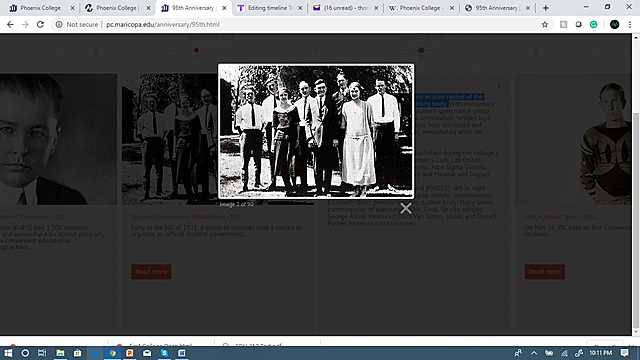The image size is (640, 360).
Task: Click the timeline right arrow chevron
Action: 536,50
